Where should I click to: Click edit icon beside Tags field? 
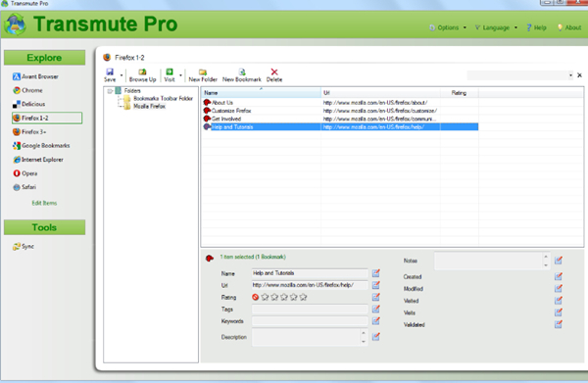click(376, 310)
